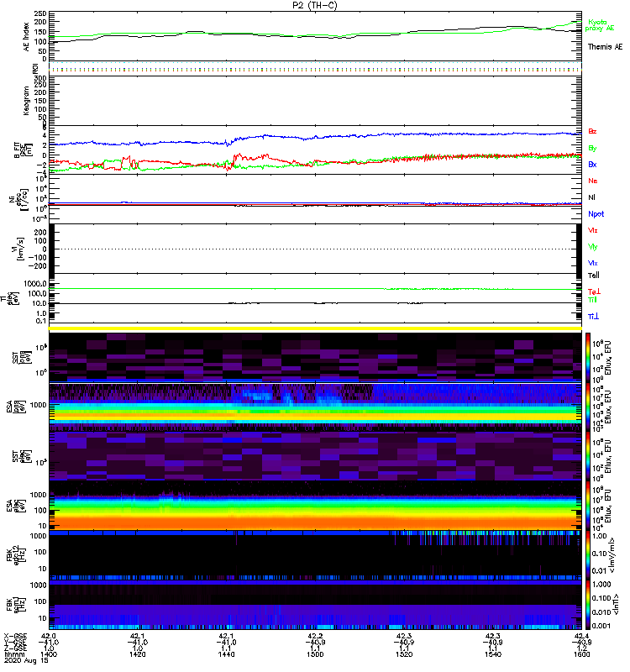Viewport: 630px width, 672px height.
Task: Click the FBK scm1 wave spectrogram panel
Action: pos(315,605)
